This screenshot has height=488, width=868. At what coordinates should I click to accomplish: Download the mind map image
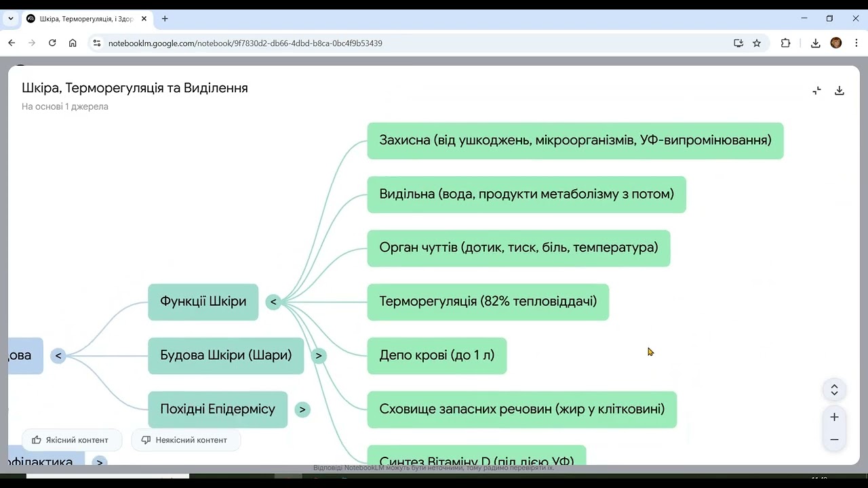(840, 90)
